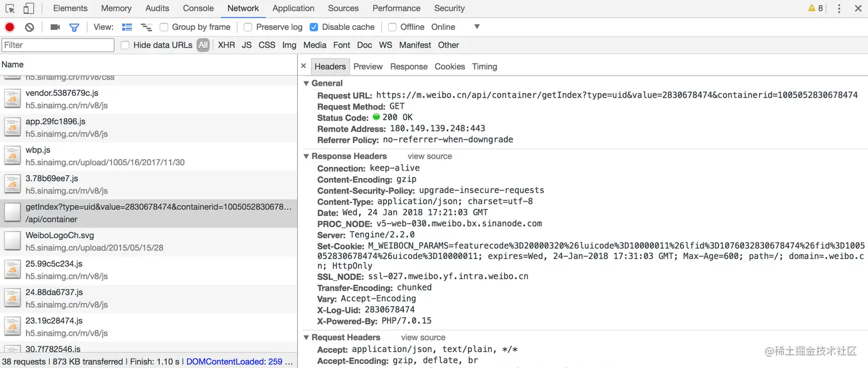Filter requests by Other type
868x368 pixels.
448,45
